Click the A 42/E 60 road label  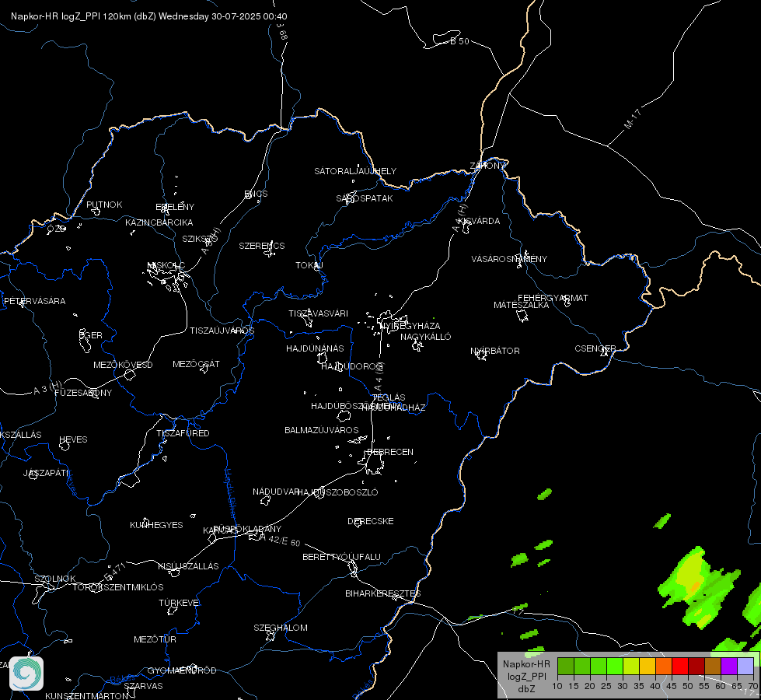point(280,540)
